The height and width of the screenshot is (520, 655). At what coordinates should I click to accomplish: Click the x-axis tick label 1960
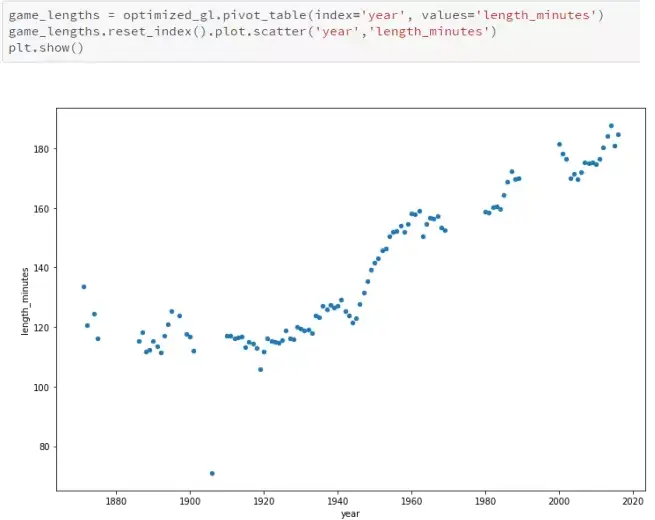(411, 501)
